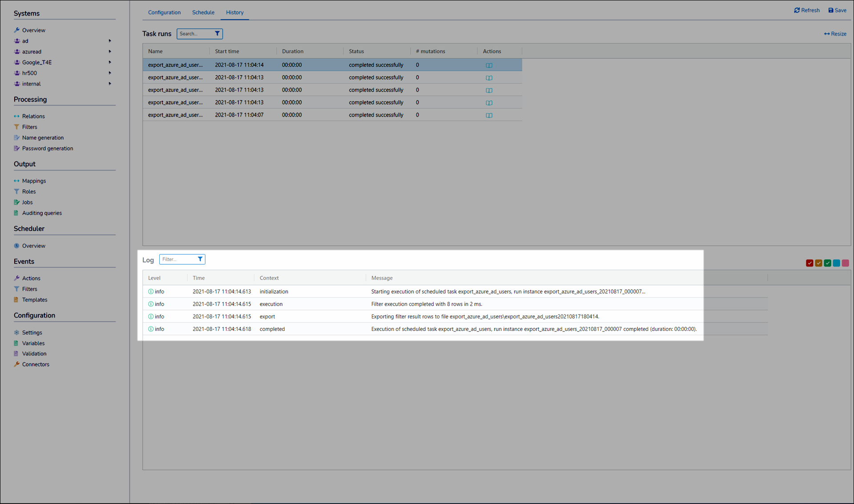
Task: Open log for first task run row
Action: (489, 65)
